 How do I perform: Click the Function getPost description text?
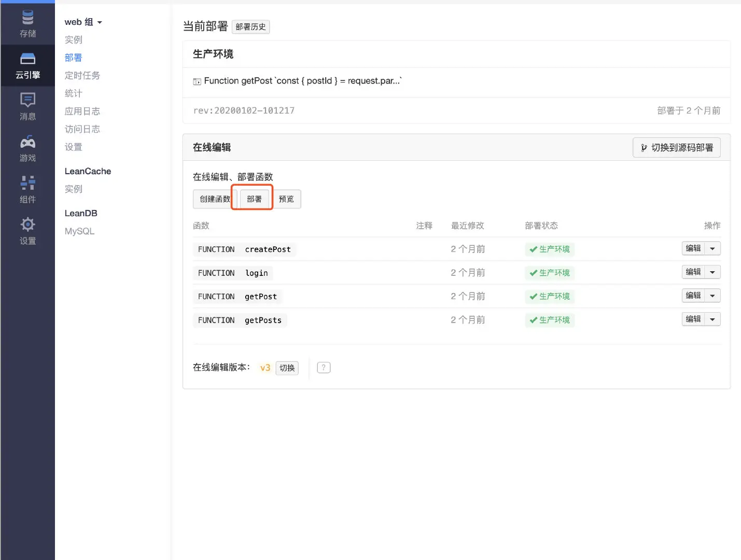pyautogui.click(x=303, y=81)
